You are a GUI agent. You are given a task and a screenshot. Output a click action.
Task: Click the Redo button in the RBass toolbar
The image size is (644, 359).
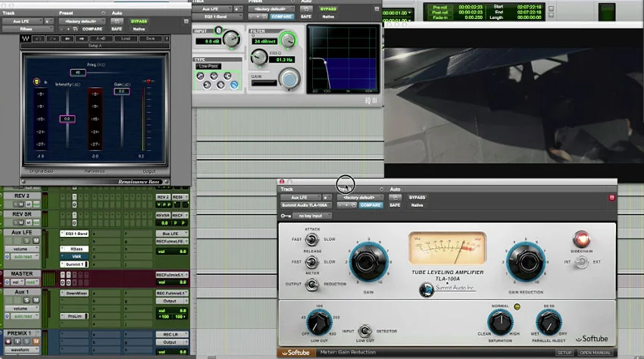[52, 39]
